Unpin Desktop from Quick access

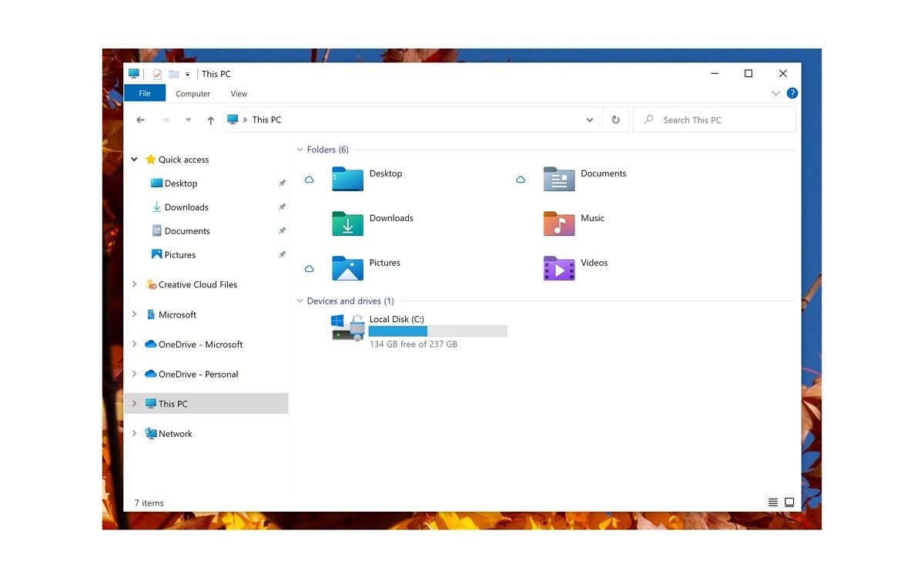(x=282, y=183)
